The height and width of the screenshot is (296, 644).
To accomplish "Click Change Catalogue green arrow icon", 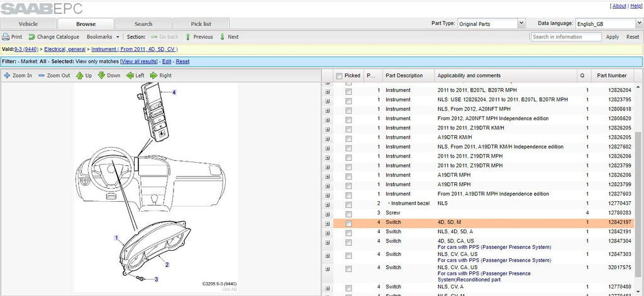I will 31,37.
